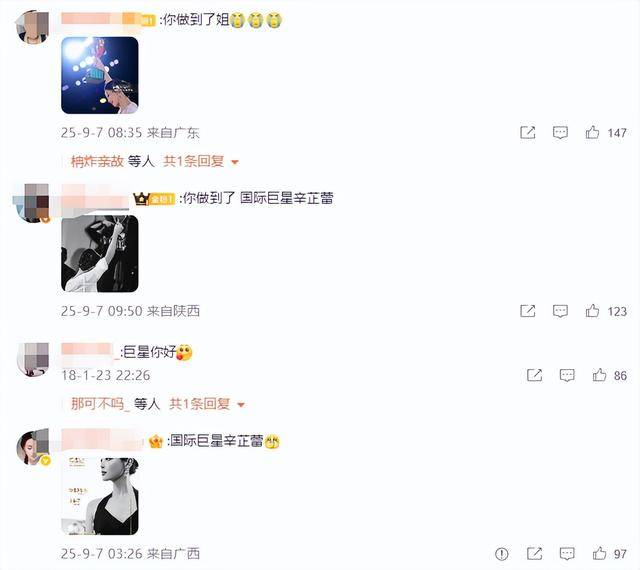Reply to the 巨星你好 comment
Image resolution: width=640 pixels, height=570 pixels.
(x=567, y=375)
